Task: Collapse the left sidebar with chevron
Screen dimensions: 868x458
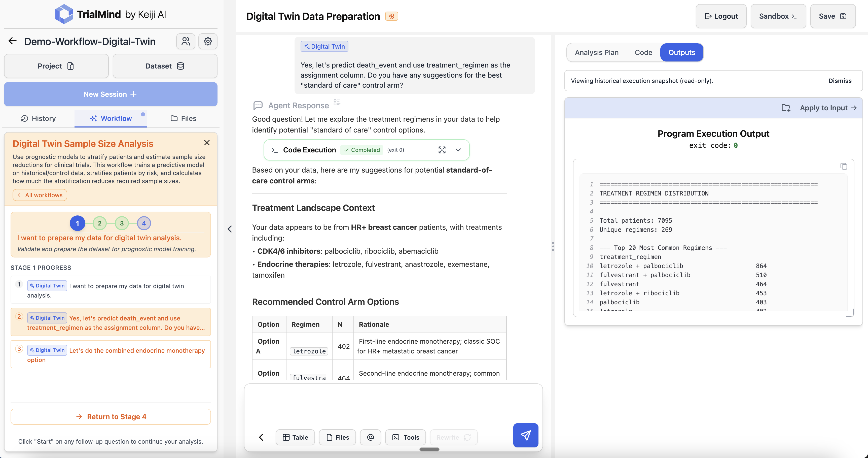Action: point(230,229)
